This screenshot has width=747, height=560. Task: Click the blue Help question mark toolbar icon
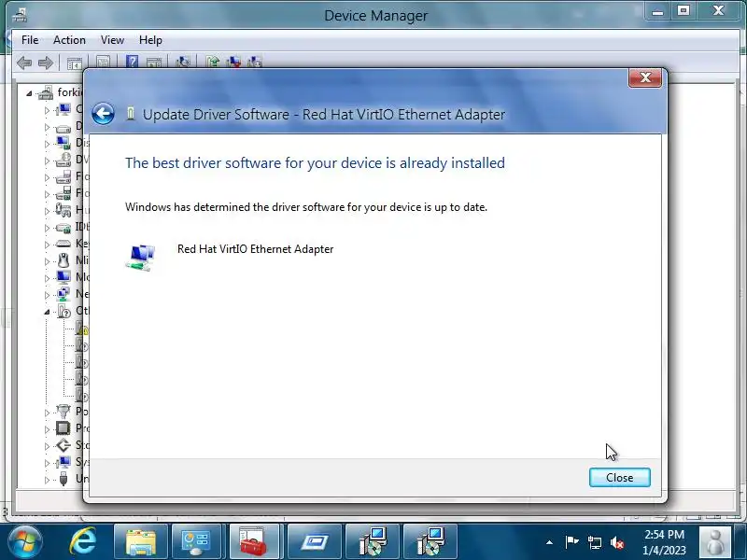(x=132, y=62)
